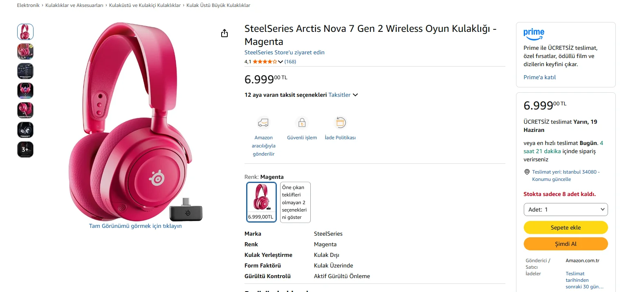This screenshot has height=292, width=644.
Task: Select the first headphone thumbnail
Action: (x=25, y=32)
